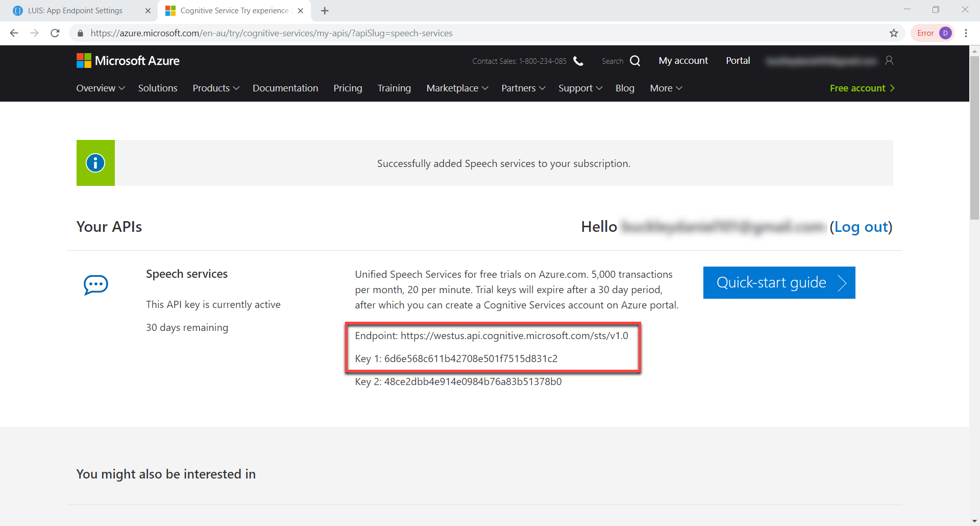Open the Solutions menu item
This screenshot has height=526, width=980.
pyautogui.click(x=158, y=88)
